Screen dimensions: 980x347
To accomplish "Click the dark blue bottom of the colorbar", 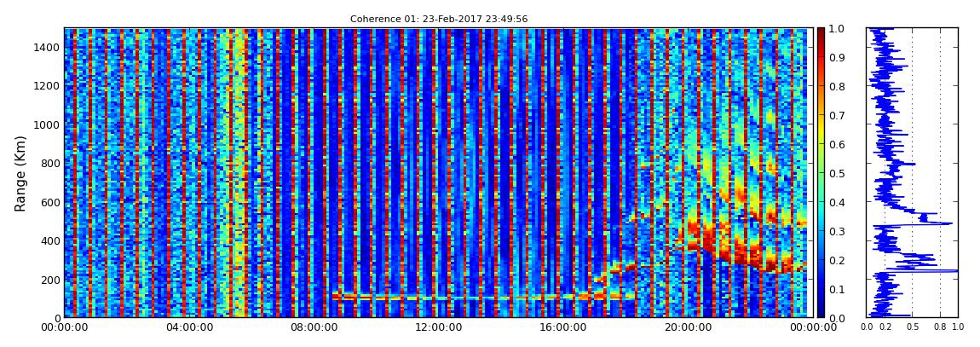I will (x=821, y=309).
